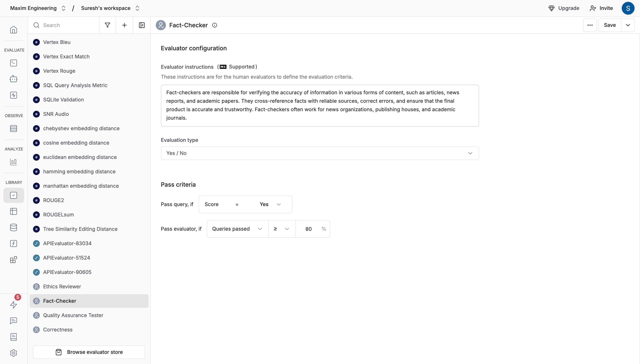This screenshot has width=640, height=364.
Task: Create a new evaluator with the plus button
Action: click(124, 25)
